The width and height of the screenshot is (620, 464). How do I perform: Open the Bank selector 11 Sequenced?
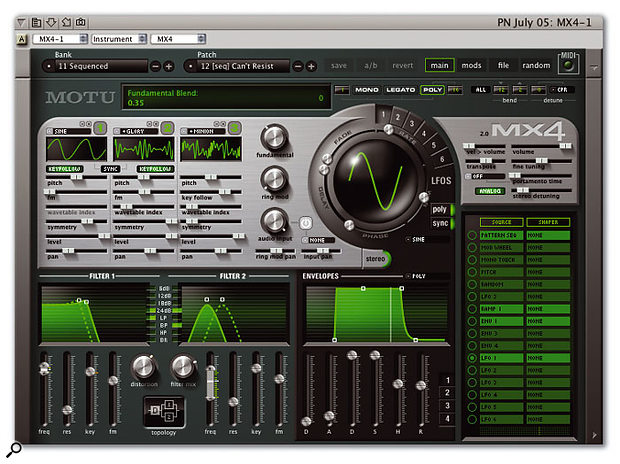click(95, 66)
